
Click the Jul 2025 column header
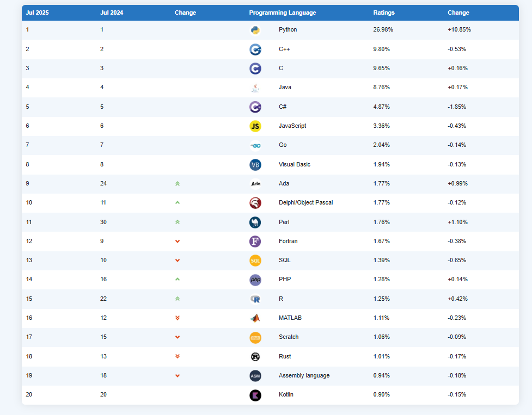[x=37, y=13]
